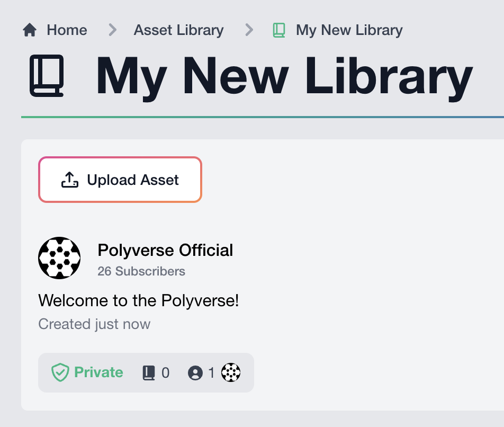Click the chevron after Home in the breadcrumb

click(112, 30)
